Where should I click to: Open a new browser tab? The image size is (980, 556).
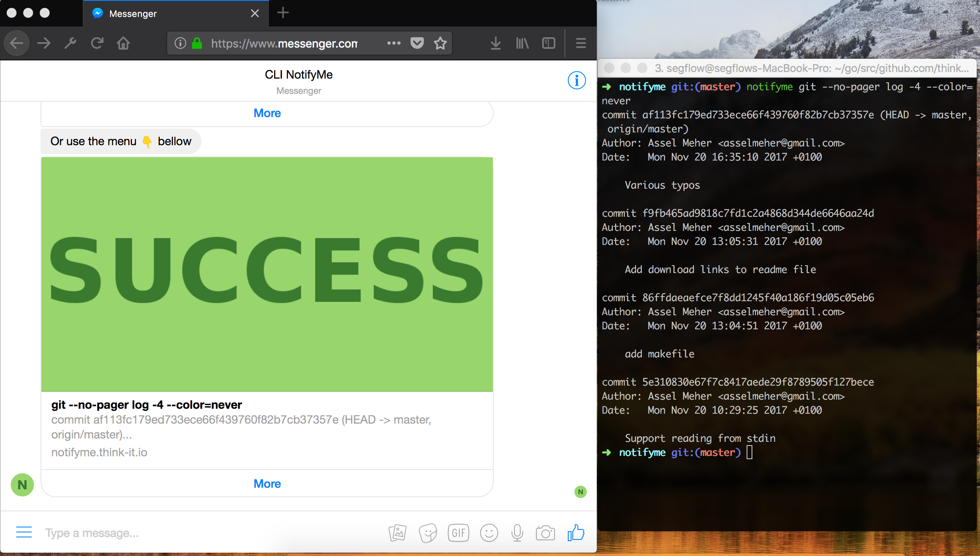[283, 13]
